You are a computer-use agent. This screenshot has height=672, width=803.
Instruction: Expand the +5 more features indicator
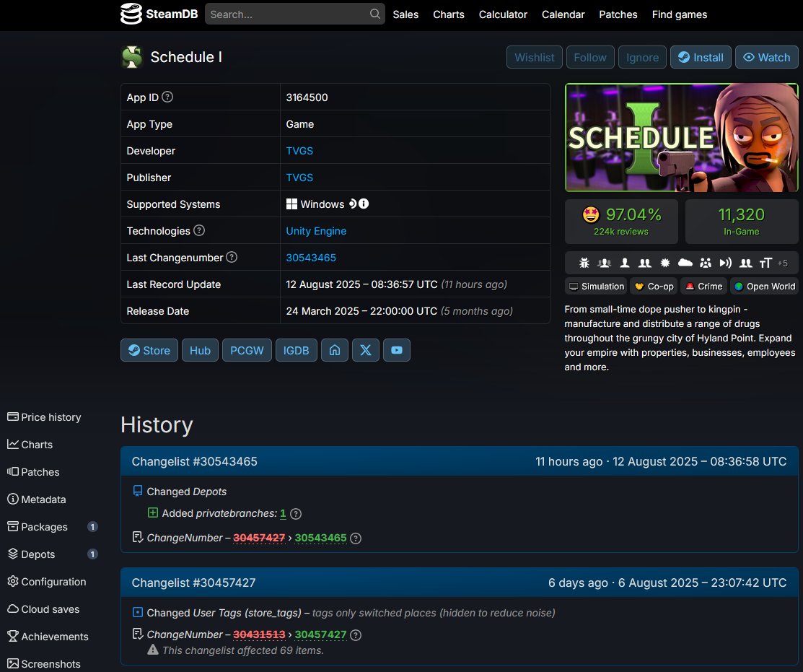pos(783,263)
